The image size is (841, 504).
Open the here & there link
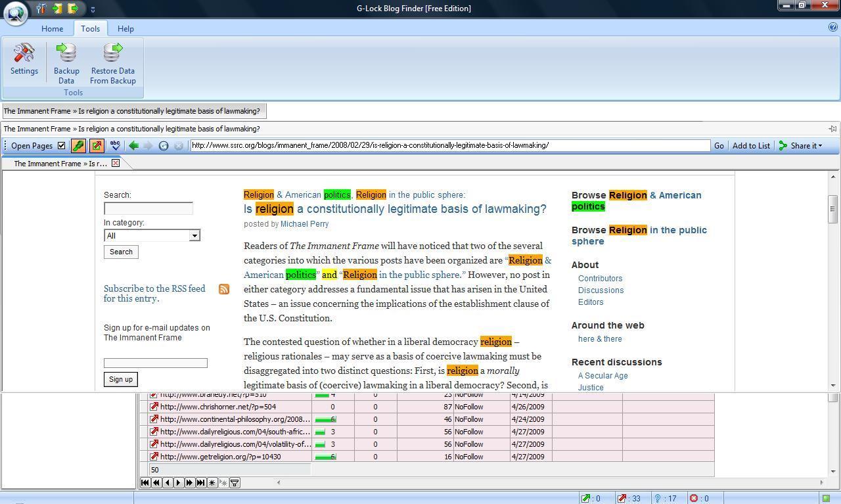click(x=600, y=339)
